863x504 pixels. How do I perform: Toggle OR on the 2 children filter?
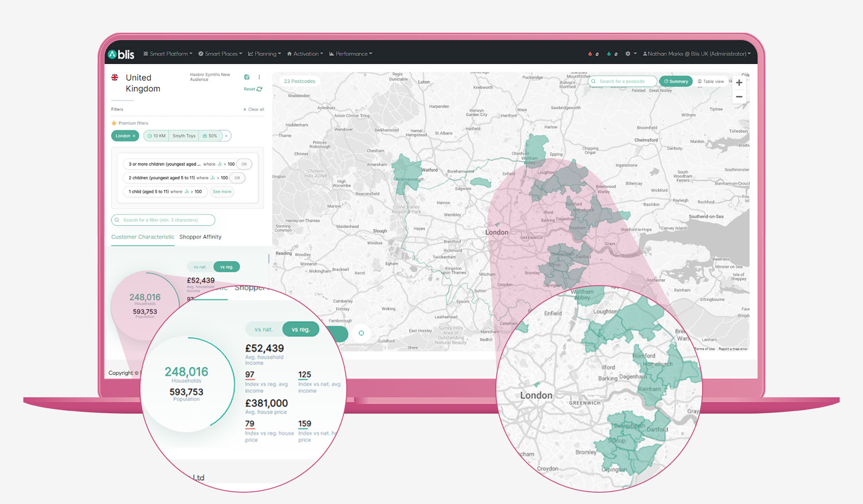237,178
